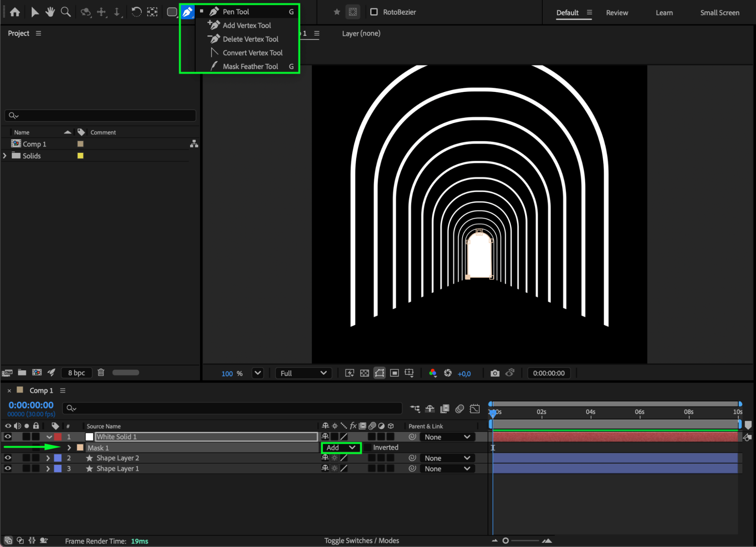Click the trash icon in Project panel

click(x=101, y=373)
